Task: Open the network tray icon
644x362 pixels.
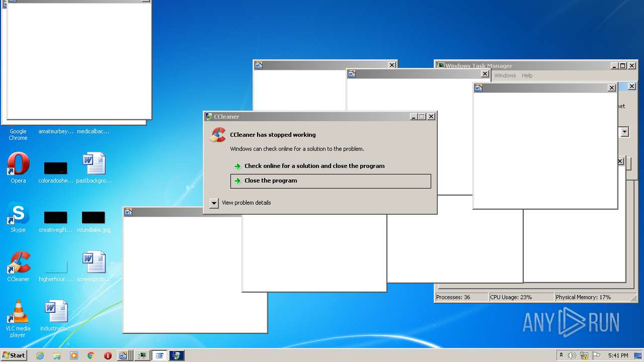Action: tap(584, 355)
